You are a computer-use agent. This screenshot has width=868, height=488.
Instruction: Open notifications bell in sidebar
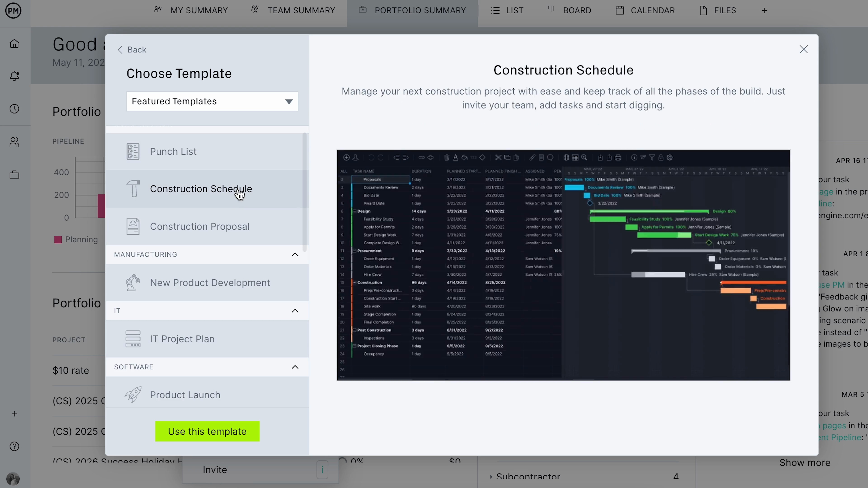click(14, 76)
